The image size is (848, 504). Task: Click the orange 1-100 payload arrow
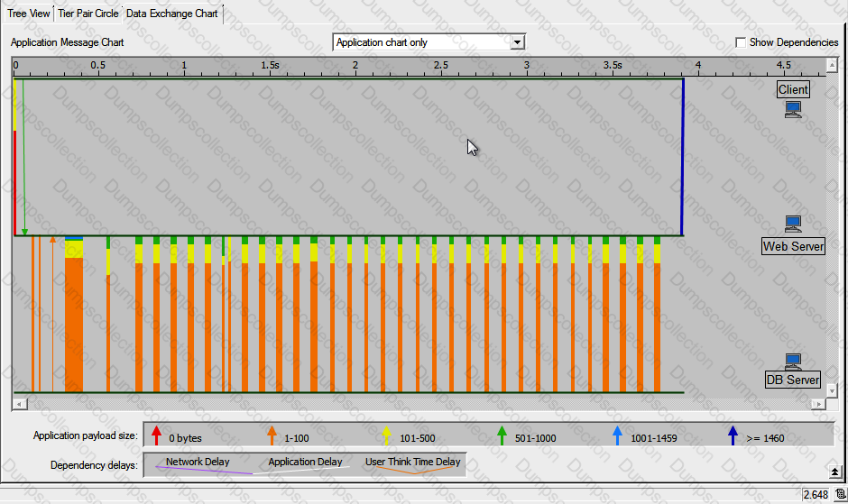(271, 435)
